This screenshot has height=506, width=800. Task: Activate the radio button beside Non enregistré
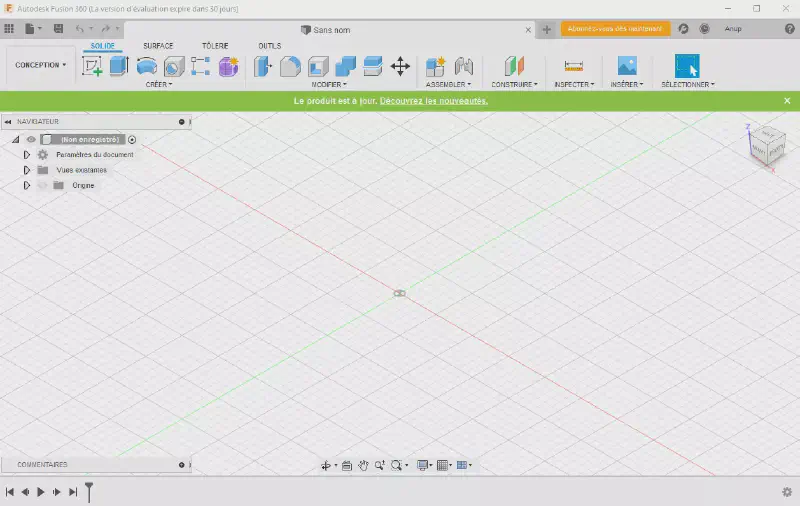point(132,140)
